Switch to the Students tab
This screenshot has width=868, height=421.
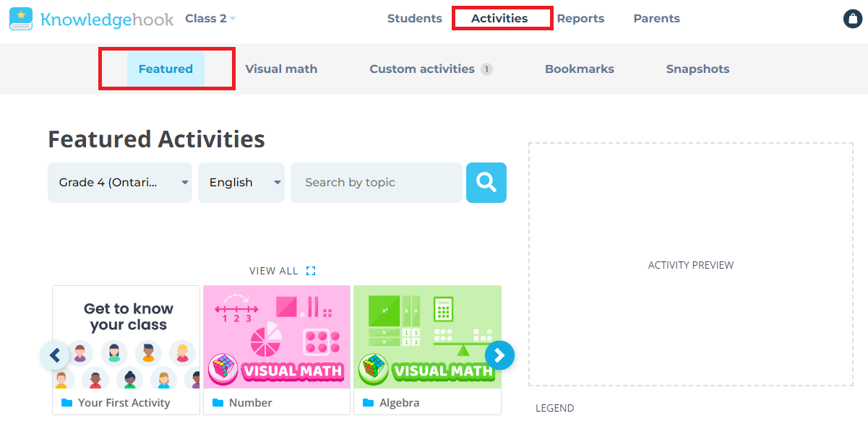[x=414, y=19]
